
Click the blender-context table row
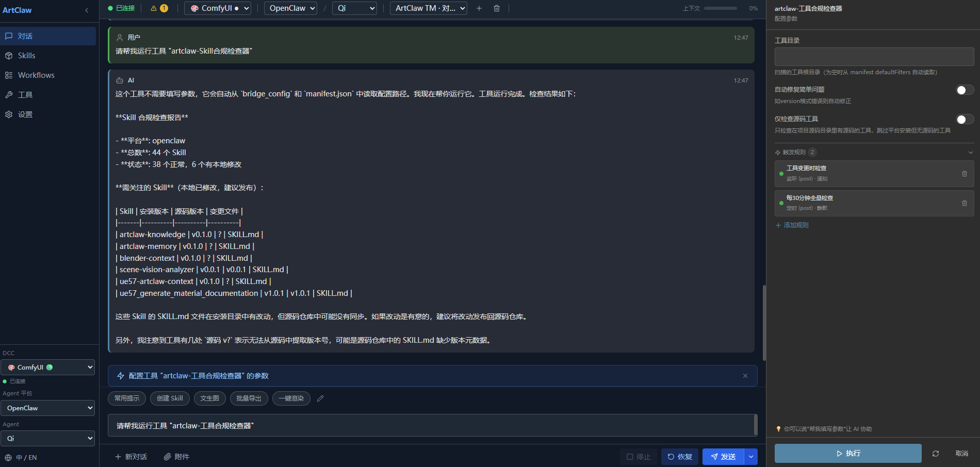tap(184, 258)
